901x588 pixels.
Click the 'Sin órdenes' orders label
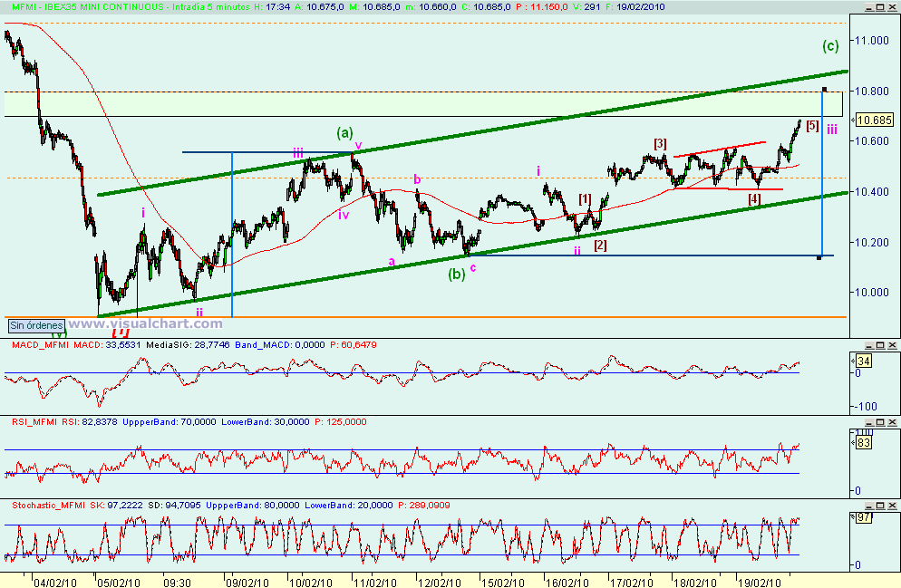click(36, 325)
